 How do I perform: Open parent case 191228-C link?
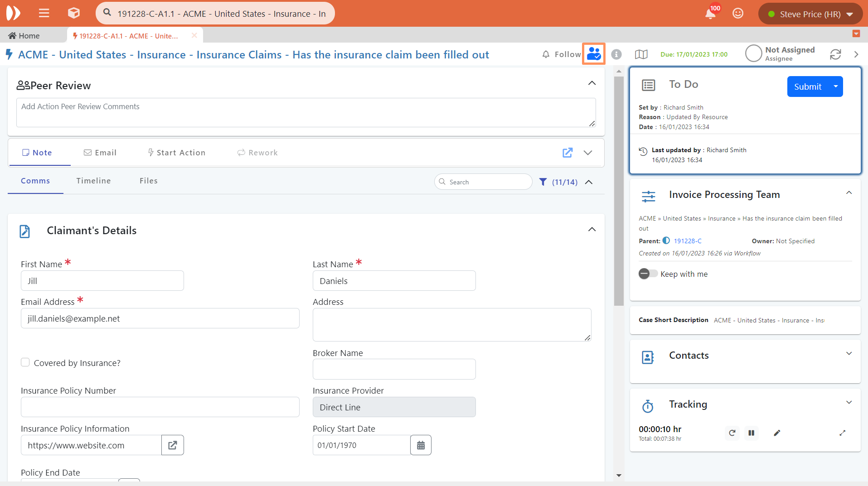(687, 241)
